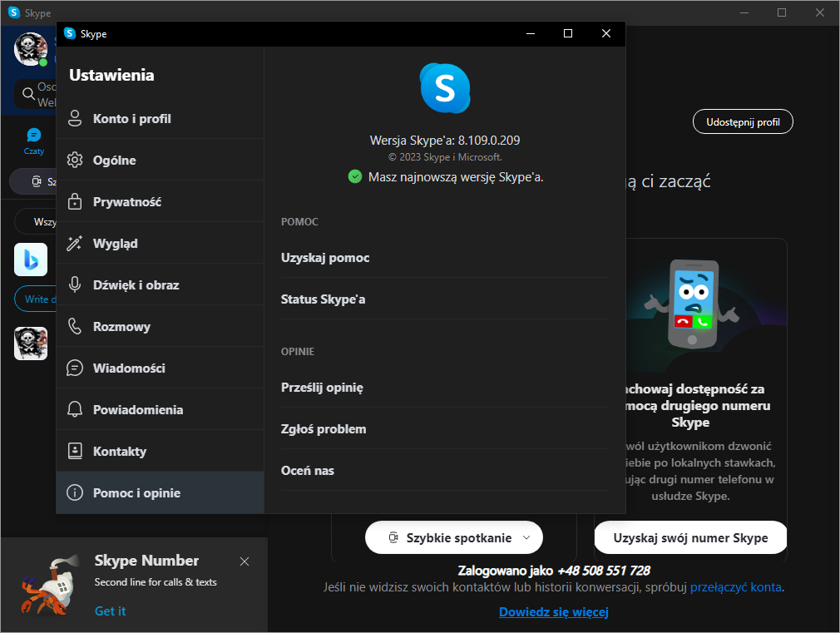This screenshot has height=633, width=840.
Task: Click the Prywatność lock icon
Action: coord(75,201)
